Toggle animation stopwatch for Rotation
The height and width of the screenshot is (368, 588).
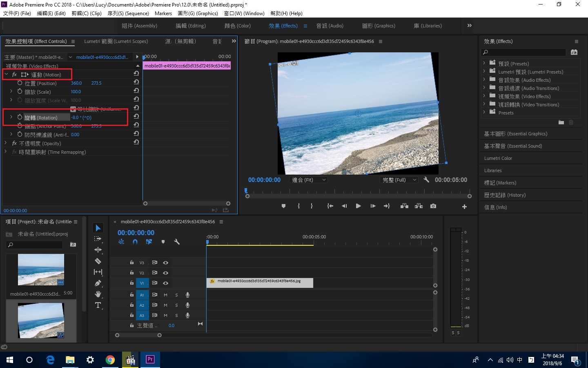pos(20,117)
